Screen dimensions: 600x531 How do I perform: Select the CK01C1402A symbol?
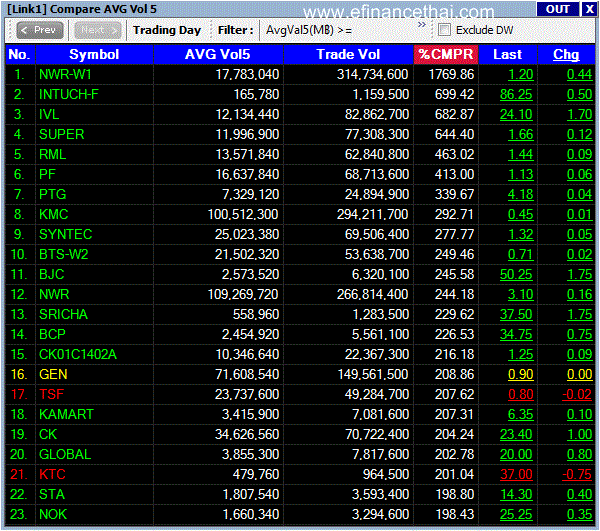click(78, 354)
